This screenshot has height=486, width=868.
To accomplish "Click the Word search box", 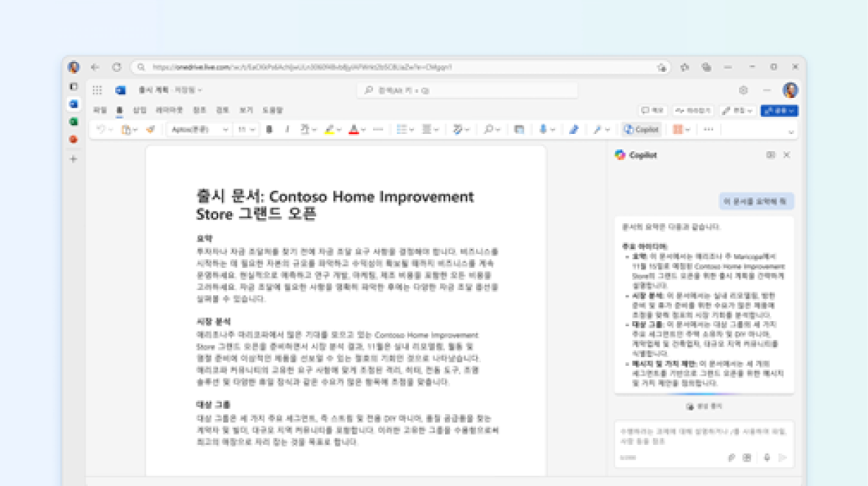I will tap(468, 90).
